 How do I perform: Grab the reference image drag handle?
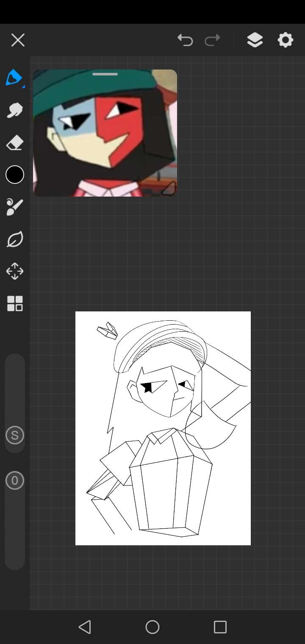(x=105, y=74)
